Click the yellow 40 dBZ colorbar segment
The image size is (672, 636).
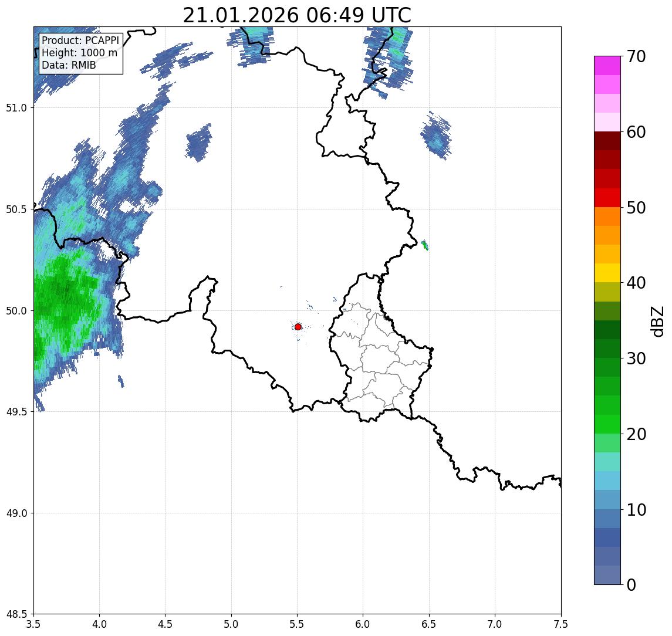(x=607, y=273)
